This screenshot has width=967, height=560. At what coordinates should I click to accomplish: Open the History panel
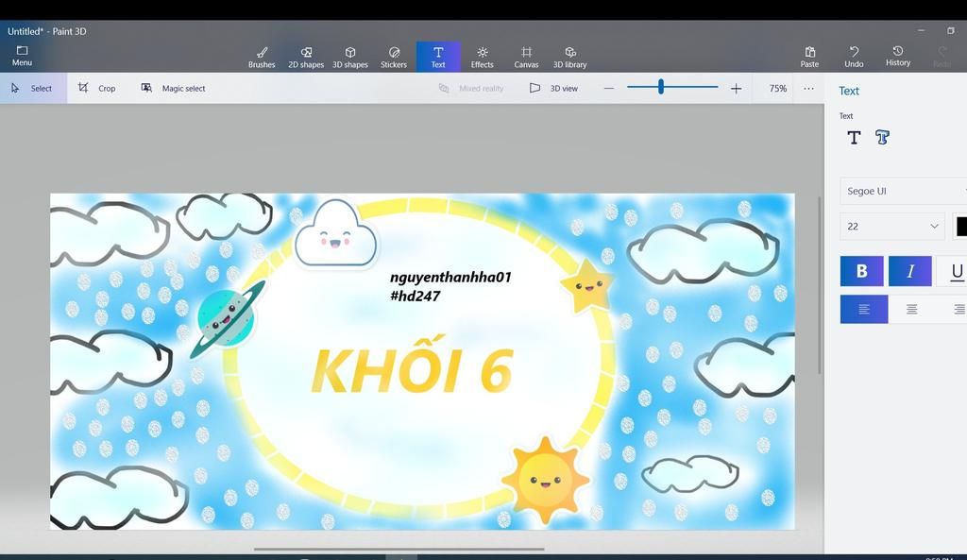click(x=898, y=57)
